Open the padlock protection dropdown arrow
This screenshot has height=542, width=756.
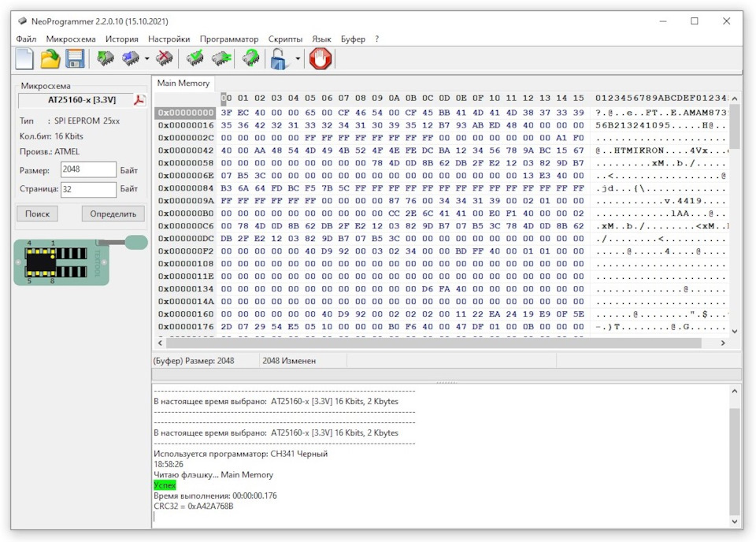click(x=298, y=59)
